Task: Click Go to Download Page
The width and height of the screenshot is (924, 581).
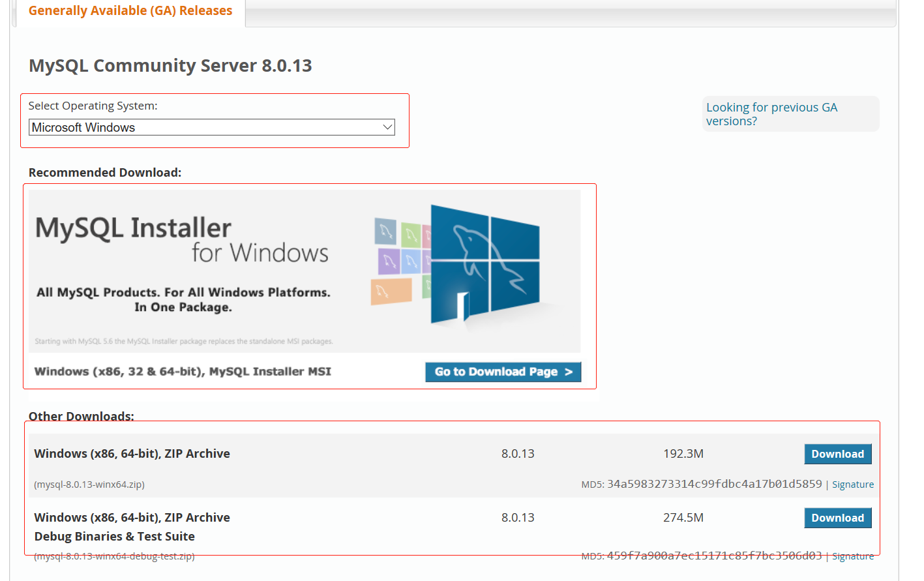Action: pyautogui.click(x=503, y=372)
